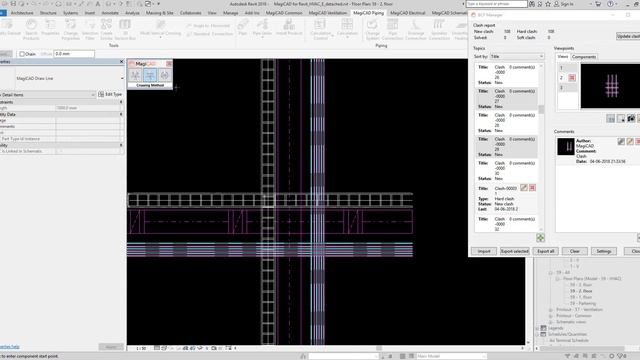Click Pipe Connection in Piping panel
Screen dimensions: 640x360
pyautogui.click(x=392, y=29)
